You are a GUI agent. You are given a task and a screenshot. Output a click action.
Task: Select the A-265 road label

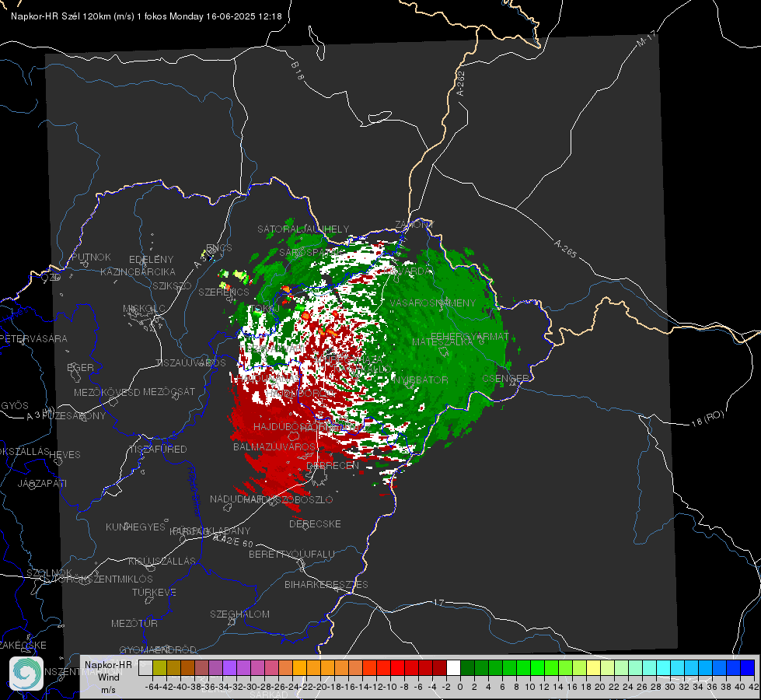pyautogui.click(x=565, y=248)
